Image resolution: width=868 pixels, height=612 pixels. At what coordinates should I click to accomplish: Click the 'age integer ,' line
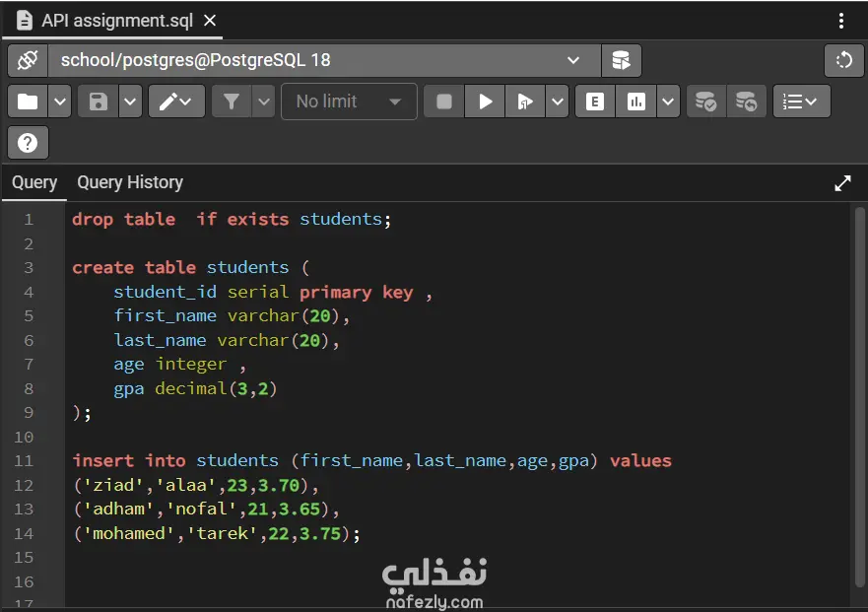tap(180, 365)
